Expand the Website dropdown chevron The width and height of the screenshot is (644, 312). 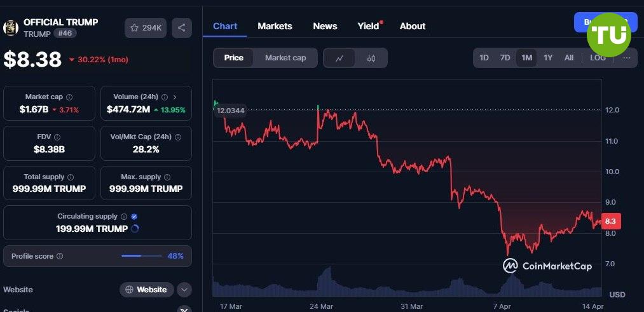pyautogui.click(x=184, y=290)
